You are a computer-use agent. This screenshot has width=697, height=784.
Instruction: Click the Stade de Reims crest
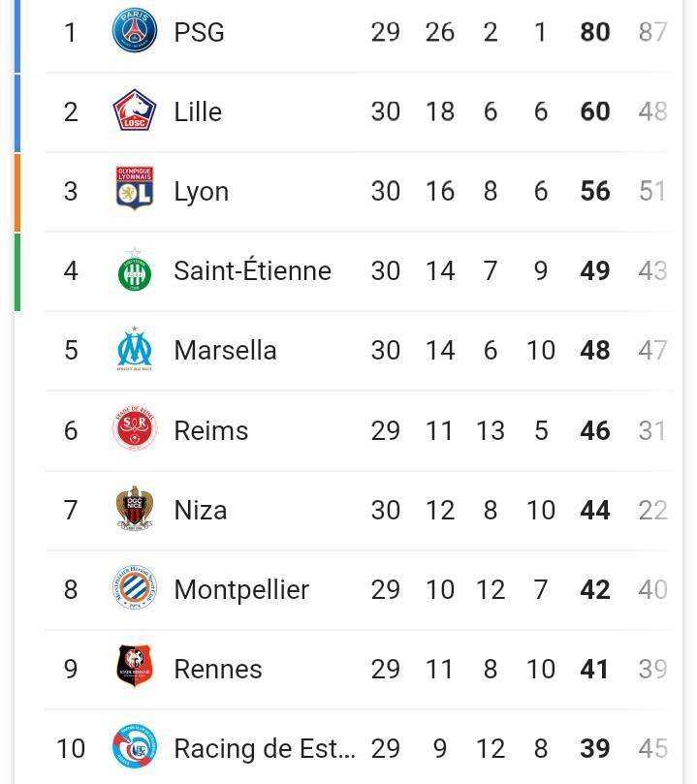tap(134, 428)
